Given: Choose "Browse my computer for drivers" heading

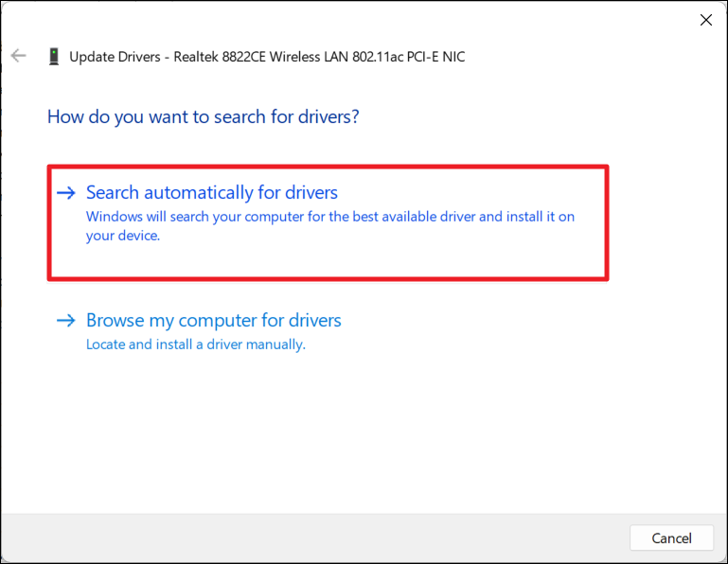Looking at the screenshot, I should coord(213,321).
